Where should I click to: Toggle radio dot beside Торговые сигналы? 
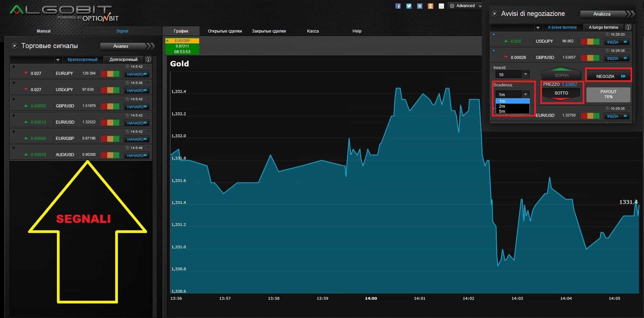[x=14, y=46]
